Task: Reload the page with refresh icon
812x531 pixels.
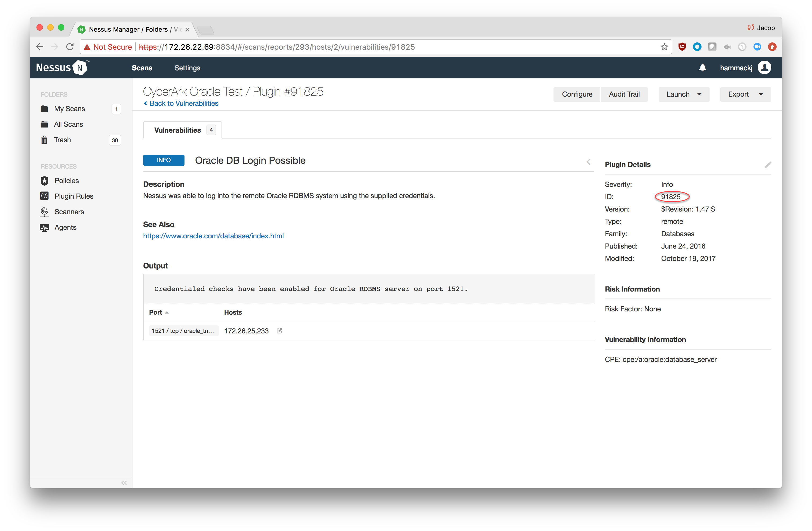Action: tap(70, 47)
